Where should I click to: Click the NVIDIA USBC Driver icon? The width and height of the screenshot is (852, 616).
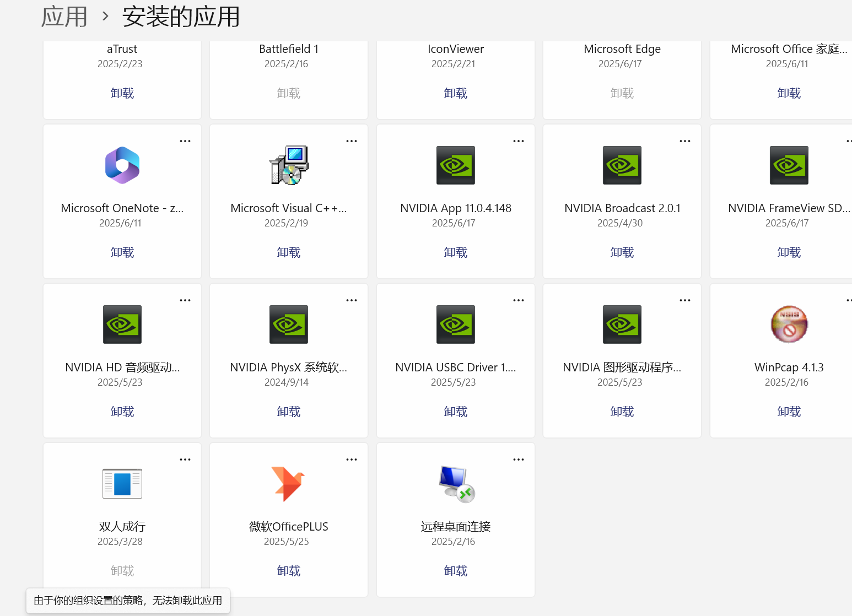(456, 325)
